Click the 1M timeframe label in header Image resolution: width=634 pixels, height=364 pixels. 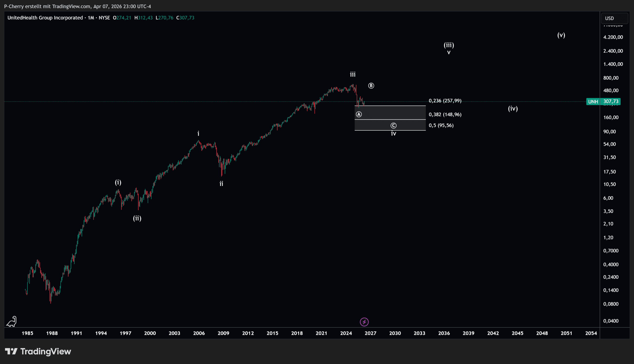point(91,18)
